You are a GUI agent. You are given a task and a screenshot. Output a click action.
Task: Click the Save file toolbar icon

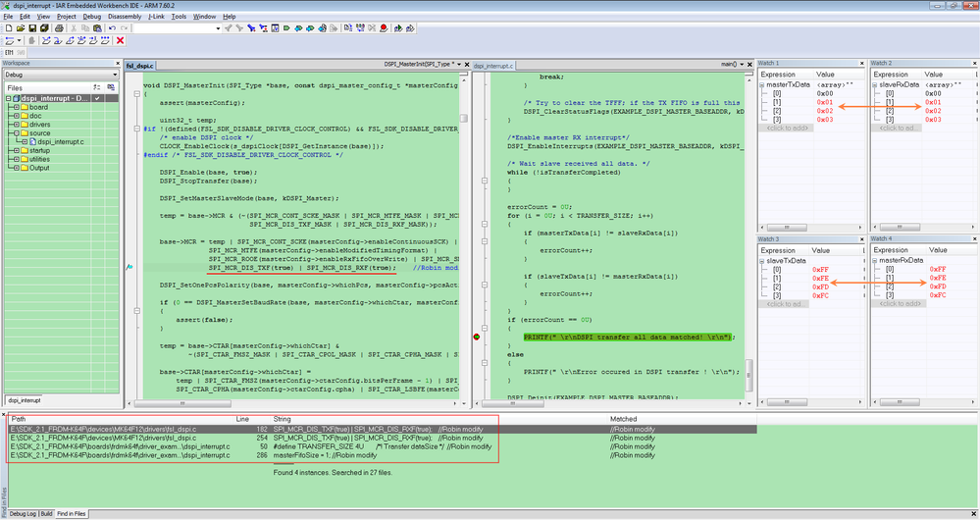pos(32,28)
